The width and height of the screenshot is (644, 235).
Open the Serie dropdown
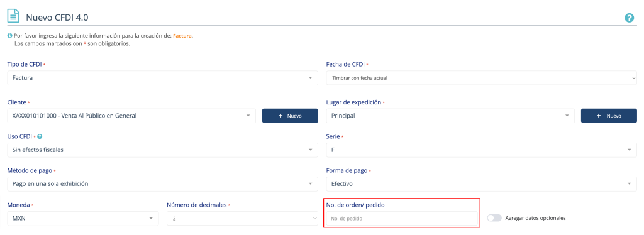(481, 150)
